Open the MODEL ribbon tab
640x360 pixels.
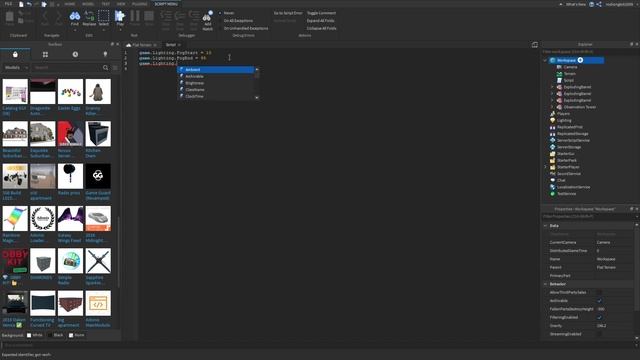pos(88,4)
